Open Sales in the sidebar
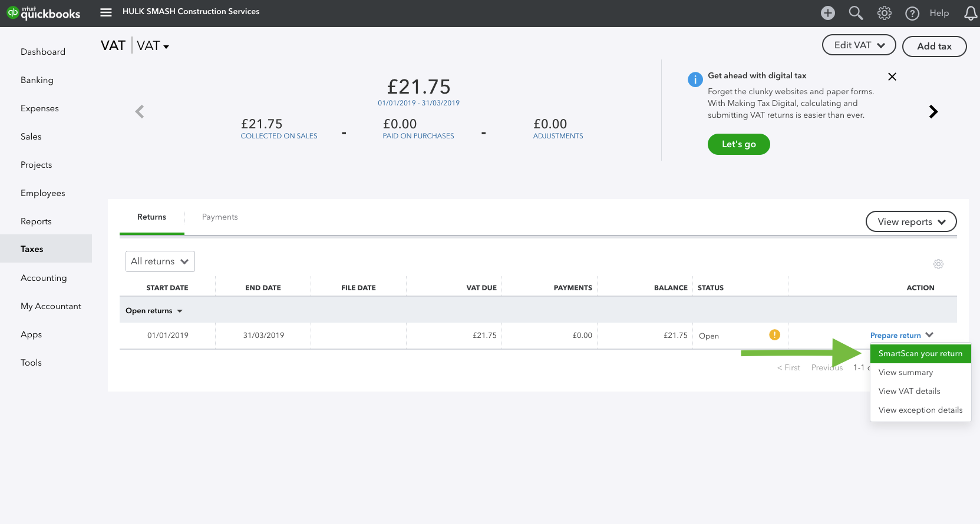Image resolution: width=980 pixels, height=524 pixels. pos(31,137)
